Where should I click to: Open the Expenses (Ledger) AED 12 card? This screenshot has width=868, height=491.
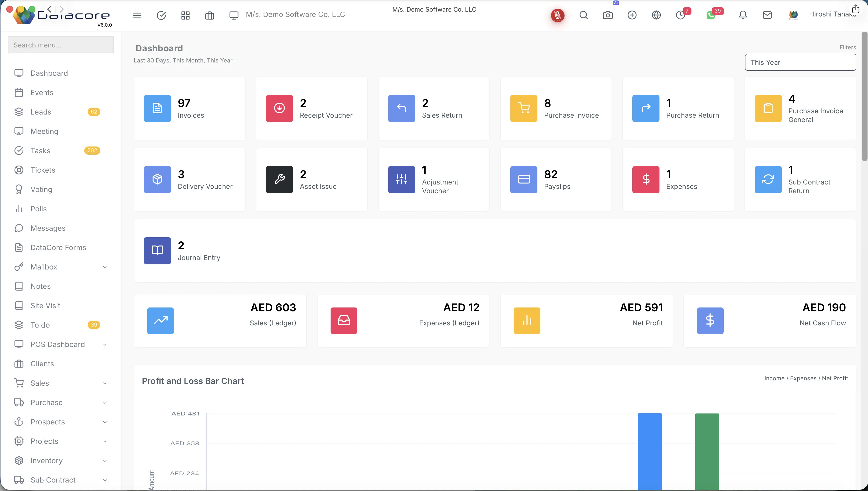[403, 321]
